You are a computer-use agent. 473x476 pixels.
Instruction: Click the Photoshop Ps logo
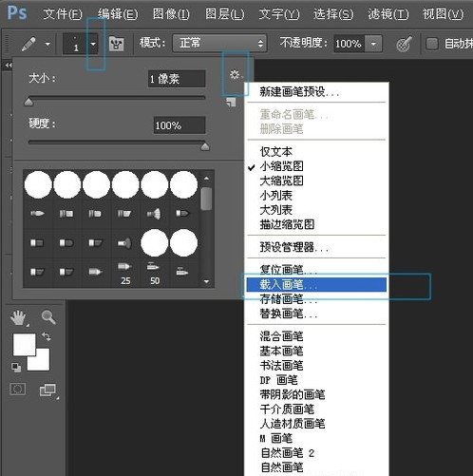click(x=17, y=13)
